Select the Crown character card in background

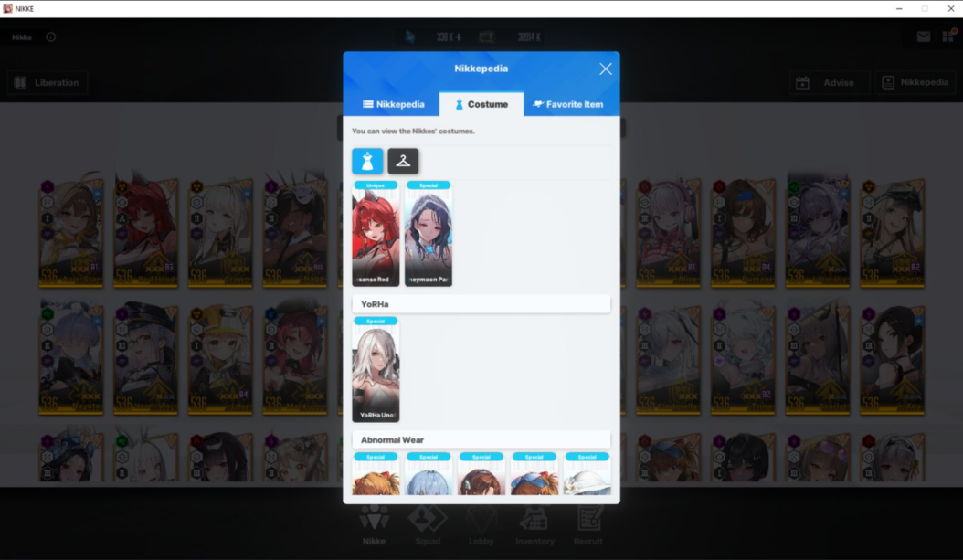click(x=220, y=232)
